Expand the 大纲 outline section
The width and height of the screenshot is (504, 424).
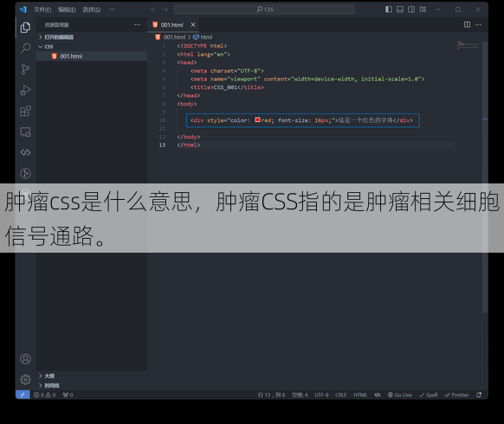pos(92,376)
